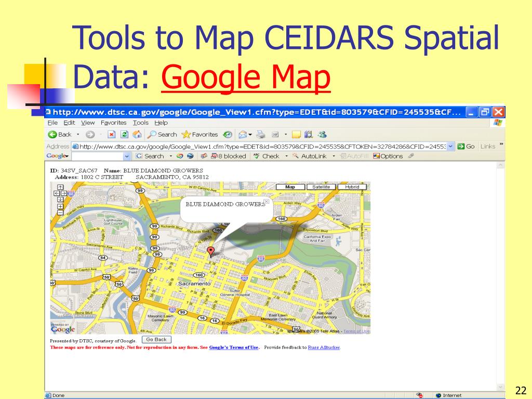Click the Go Back button

tap(156, 340)
